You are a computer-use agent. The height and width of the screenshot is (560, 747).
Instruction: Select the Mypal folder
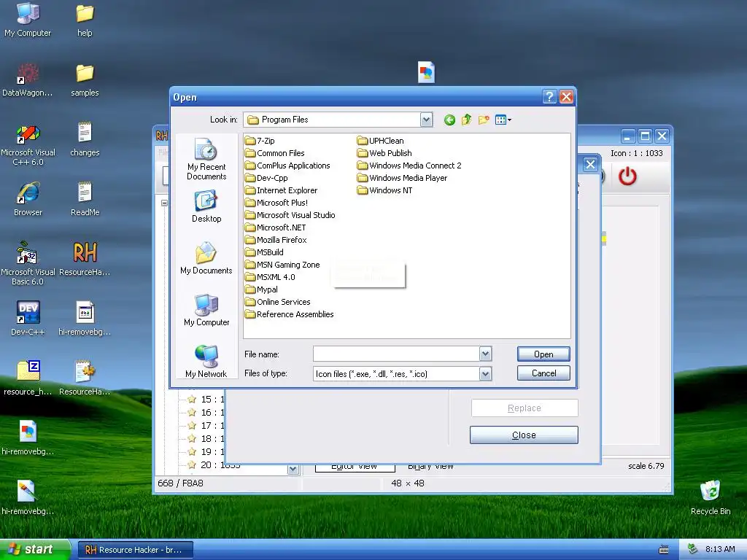(x=262, y=289)
